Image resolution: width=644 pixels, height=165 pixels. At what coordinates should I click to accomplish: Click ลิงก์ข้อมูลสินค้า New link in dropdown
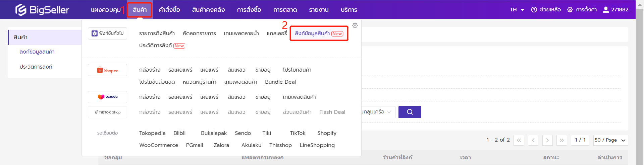[x=319, y=33]
